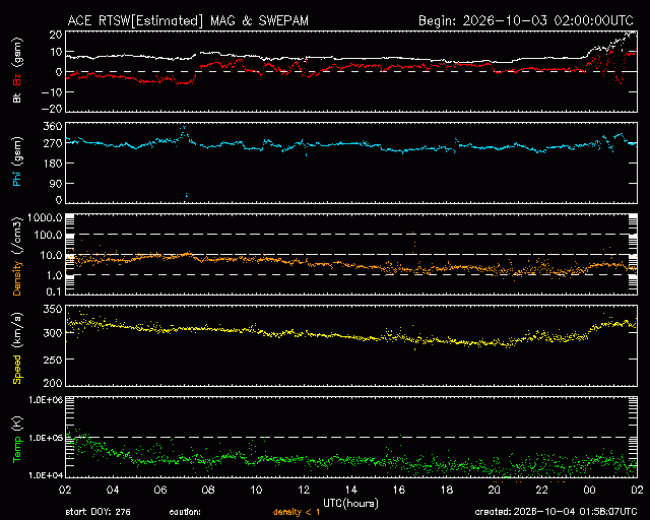This screenshot has height=520, width=650.
Task: Select the Phi (gsm) axis label
Action: 17,162
